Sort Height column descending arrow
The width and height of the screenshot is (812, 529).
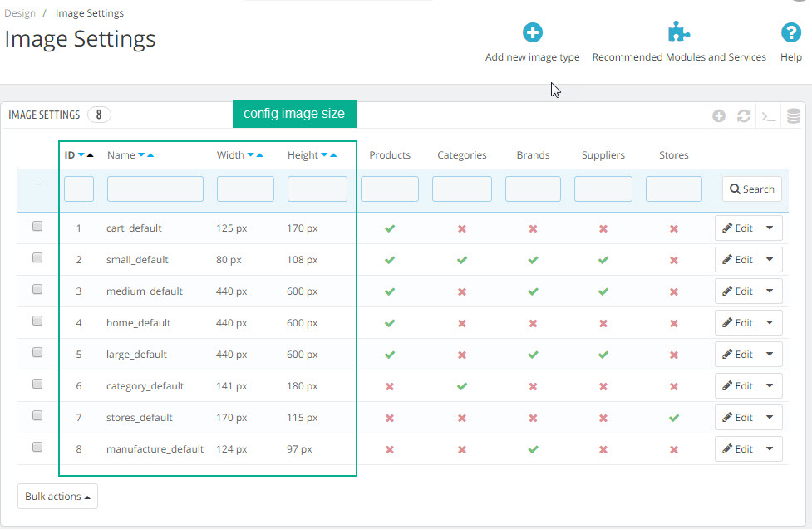(x=324, y=154)
